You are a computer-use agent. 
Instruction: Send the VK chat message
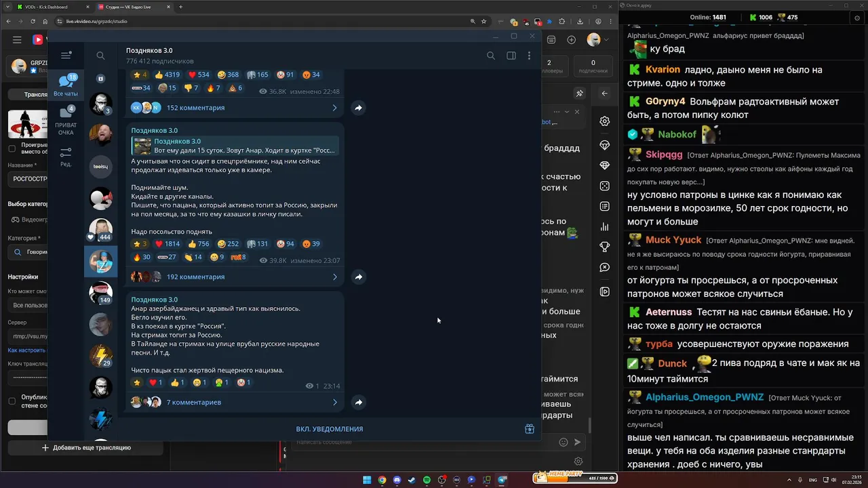click(x=578, y=442)
